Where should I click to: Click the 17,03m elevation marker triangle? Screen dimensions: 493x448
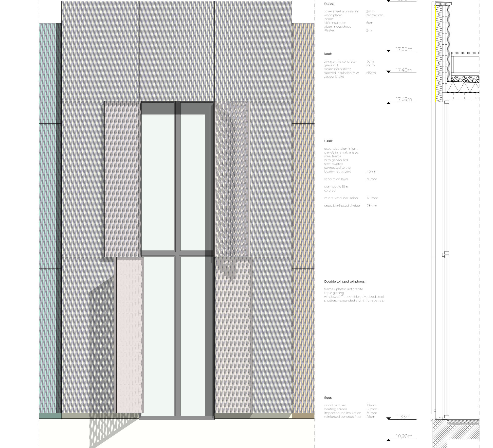pos(389,103)
